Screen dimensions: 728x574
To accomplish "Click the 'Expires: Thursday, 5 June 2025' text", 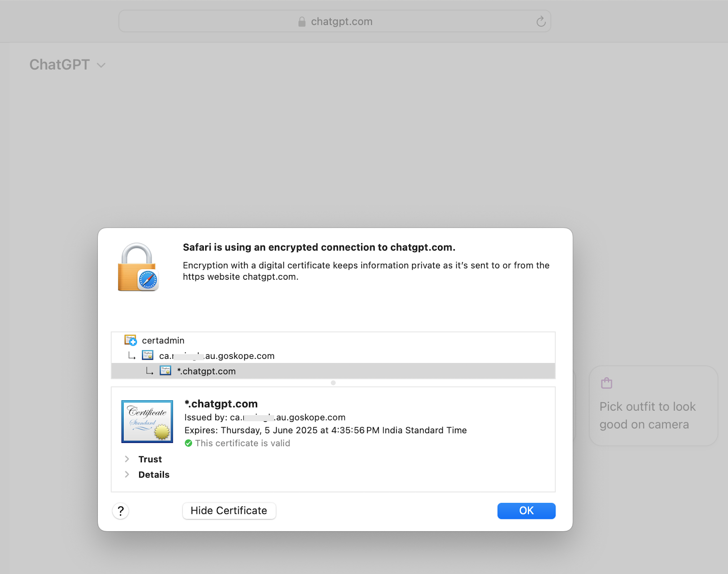I will pyautogui.click(x=325, y=430).
